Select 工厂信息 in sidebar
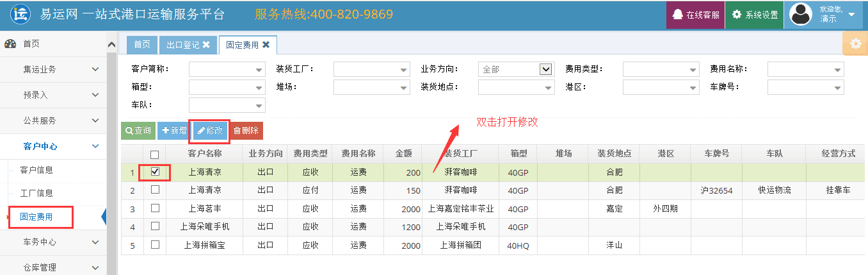The image size is (868, 275). 36,193
